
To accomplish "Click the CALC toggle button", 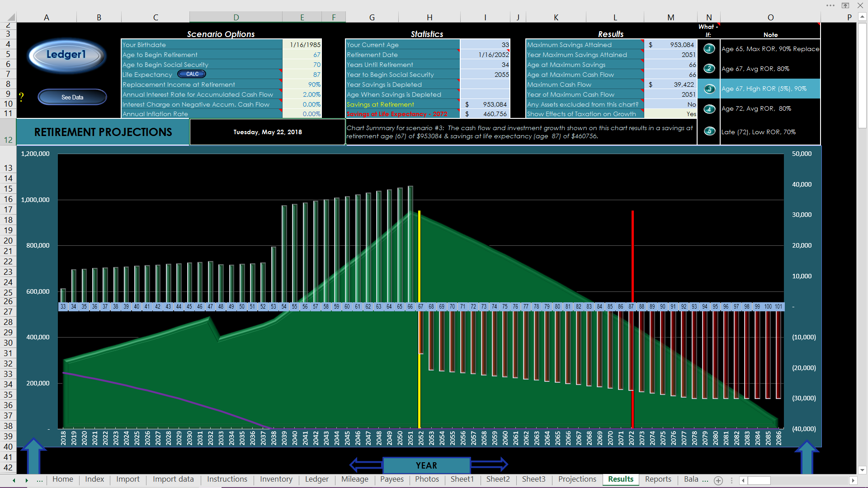I will point(192,74).
